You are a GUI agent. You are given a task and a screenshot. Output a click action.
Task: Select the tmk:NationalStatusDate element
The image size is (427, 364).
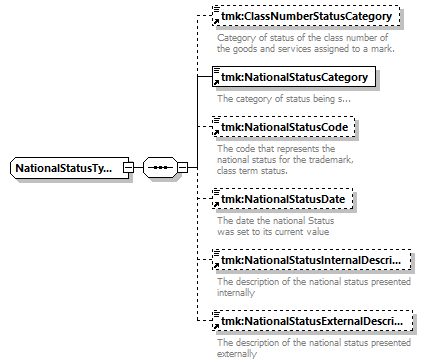point(282,199)
